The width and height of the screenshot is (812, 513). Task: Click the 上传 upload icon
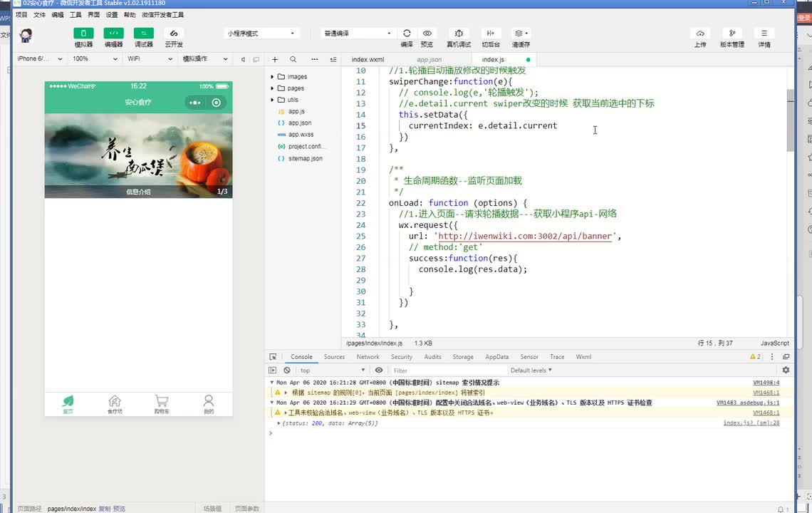pos(700,33)
